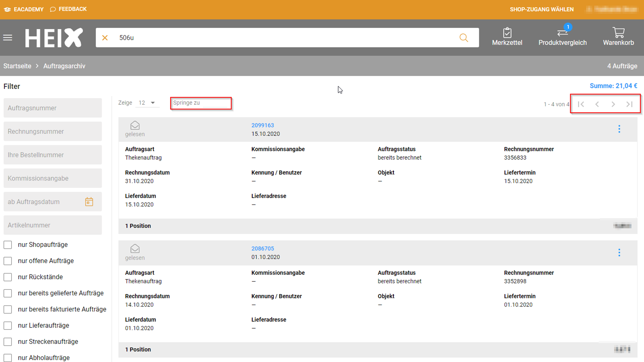Check nur offene Aufträge
Viewport: 644px width, 362px height.
tap(8, 261)
